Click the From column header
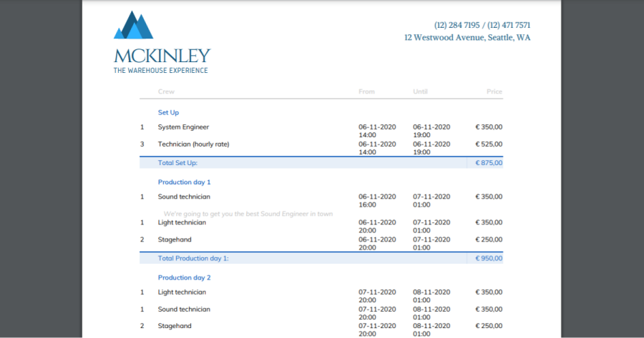Image resolution: width=644 pixels, height=338 pixels. point(366,91)
